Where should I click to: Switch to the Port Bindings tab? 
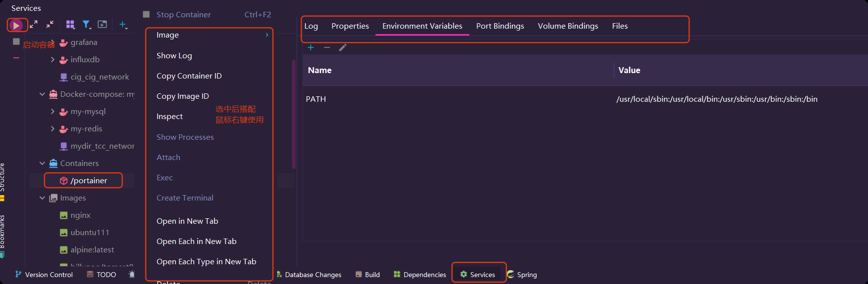(x=500, y=26)
